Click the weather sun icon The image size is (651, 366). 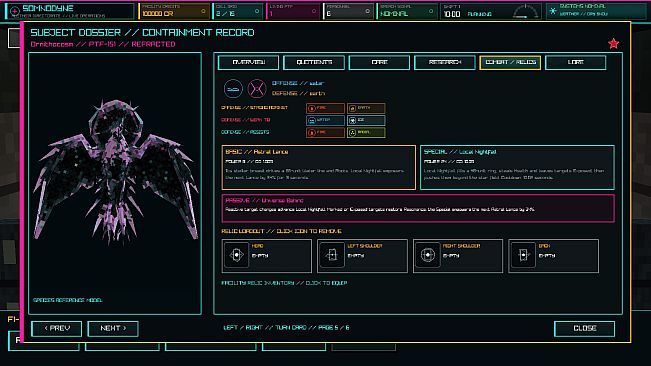553,11
